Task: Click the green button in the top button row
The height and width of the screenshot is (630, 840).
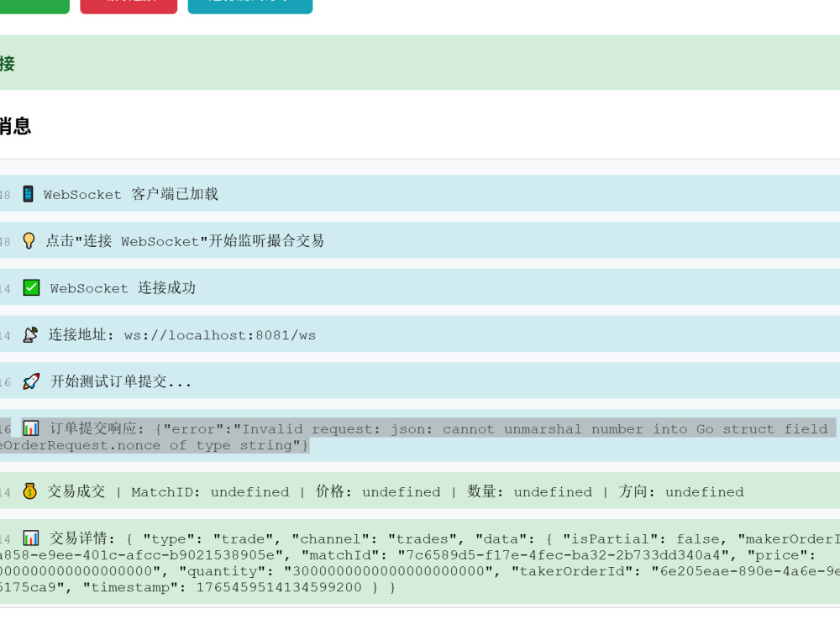Action: (x=34, y=7)
